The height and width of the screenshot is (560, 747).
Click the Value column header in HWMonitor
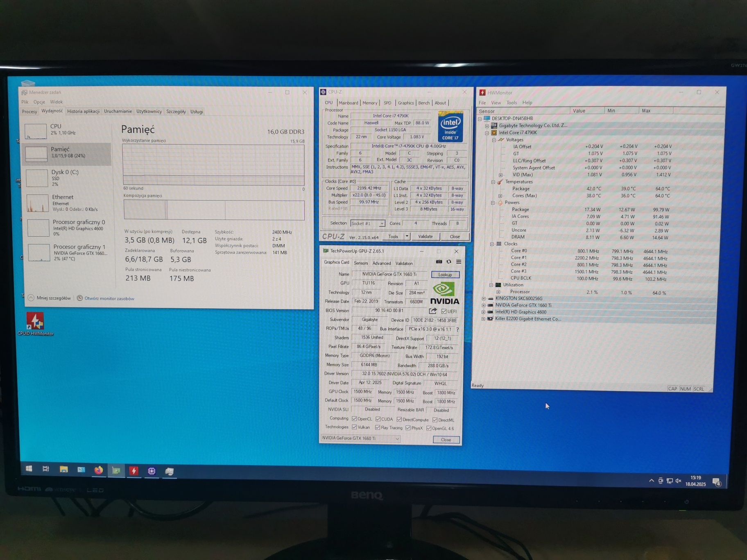(x=587, y=111)
